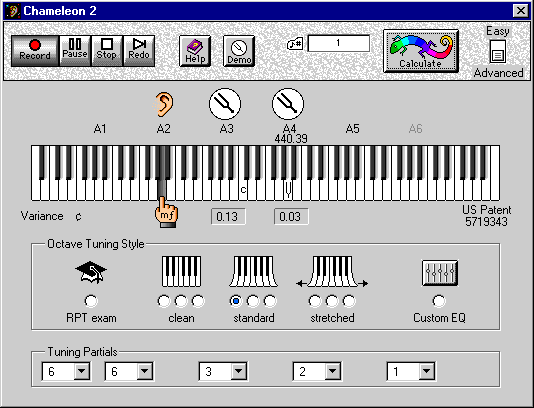This screenshot has width=534, height=408.
Task: Click the ear icon above A2
Action: [164, 104]
